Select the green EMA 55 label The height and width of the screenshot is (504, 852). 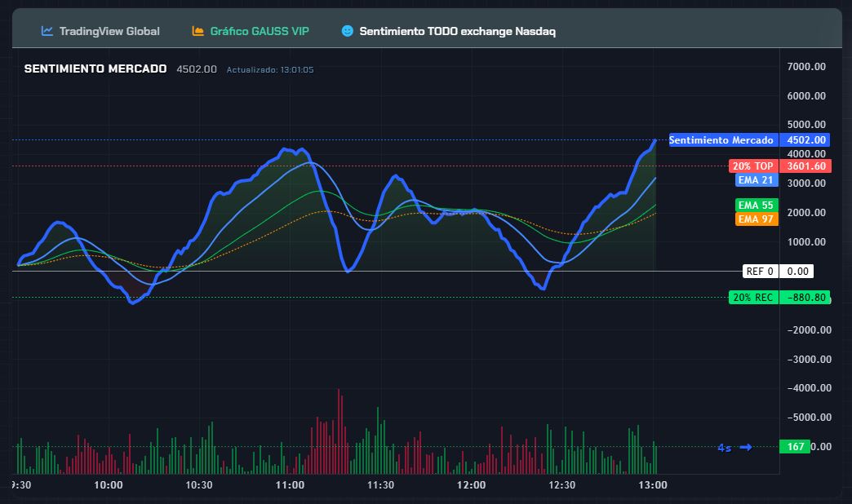pos(756,206)
